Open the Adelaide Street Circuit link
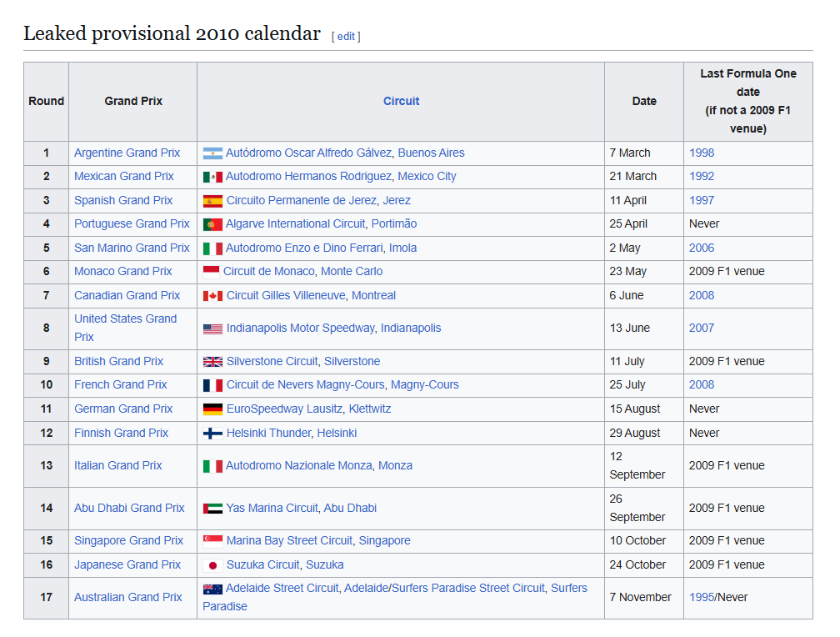 pyautogui.click(x=282, y=588)
